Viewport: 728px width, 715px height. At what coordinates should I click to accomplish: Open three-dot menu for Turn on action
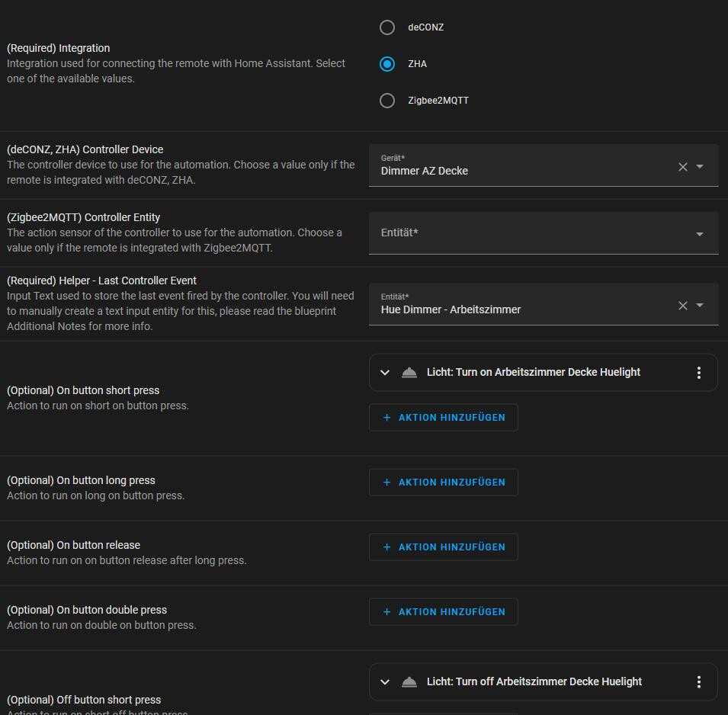pos(699,373)
